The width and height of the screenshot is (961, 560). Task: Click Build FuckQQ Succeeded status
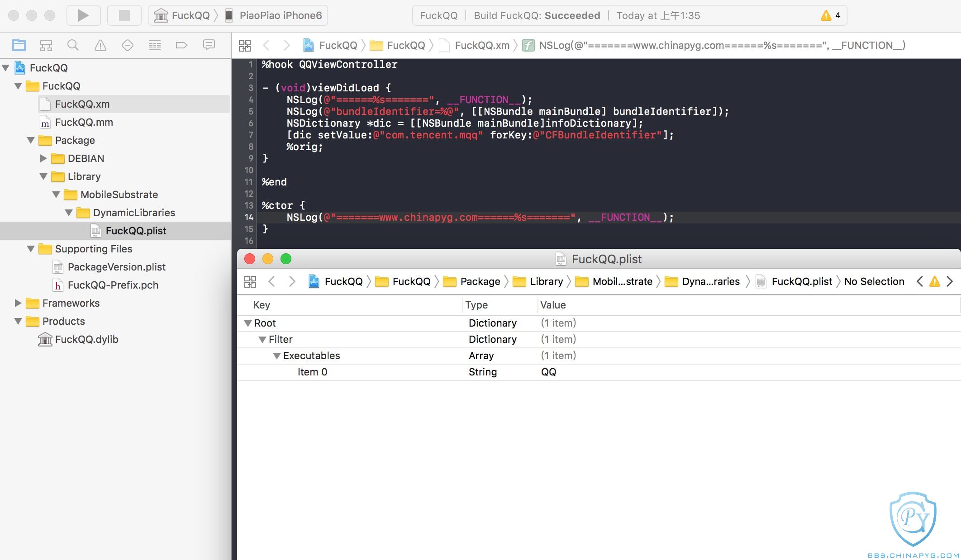pyautogui.click(x=537, y=14)
